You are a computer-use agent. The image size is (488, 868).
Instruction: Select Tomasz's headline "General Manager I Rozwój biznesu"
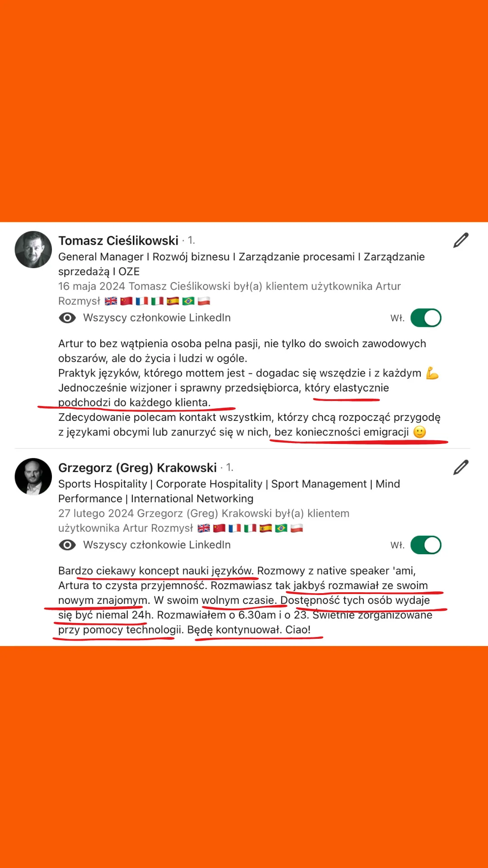[144, 257]
